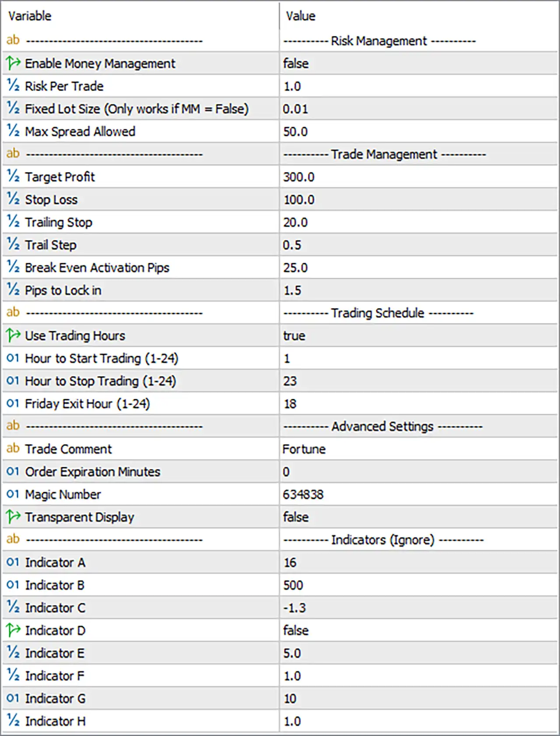This screenshot has height=736, width=560.
Task: Click the double-type icon beside Fixed Lot Size
Action: click(x=13, y=109)
